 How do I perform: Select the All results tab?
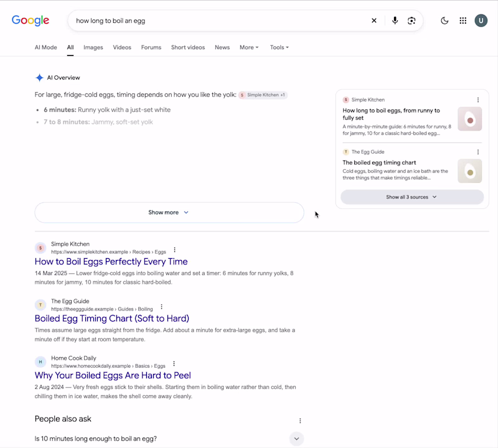70,47
